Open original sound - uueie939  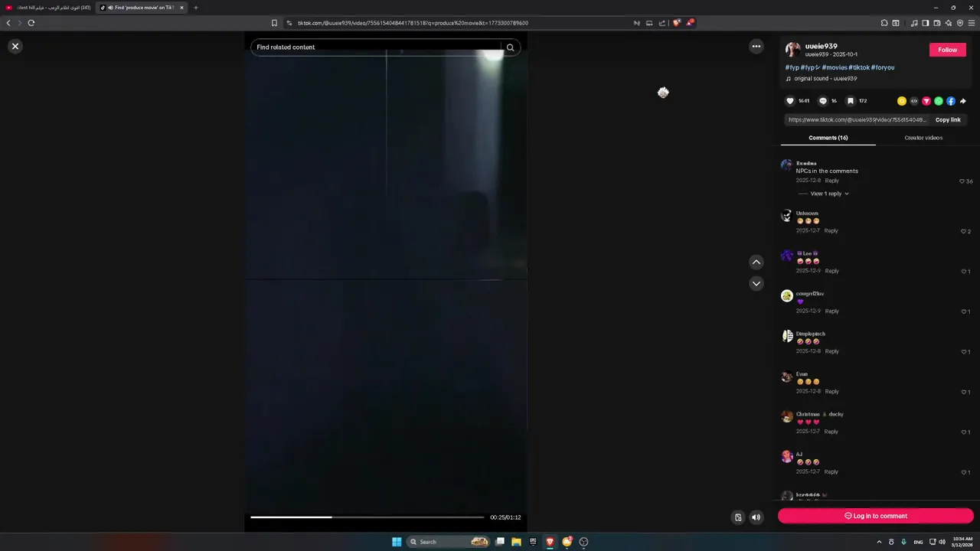tap(825, 78)
